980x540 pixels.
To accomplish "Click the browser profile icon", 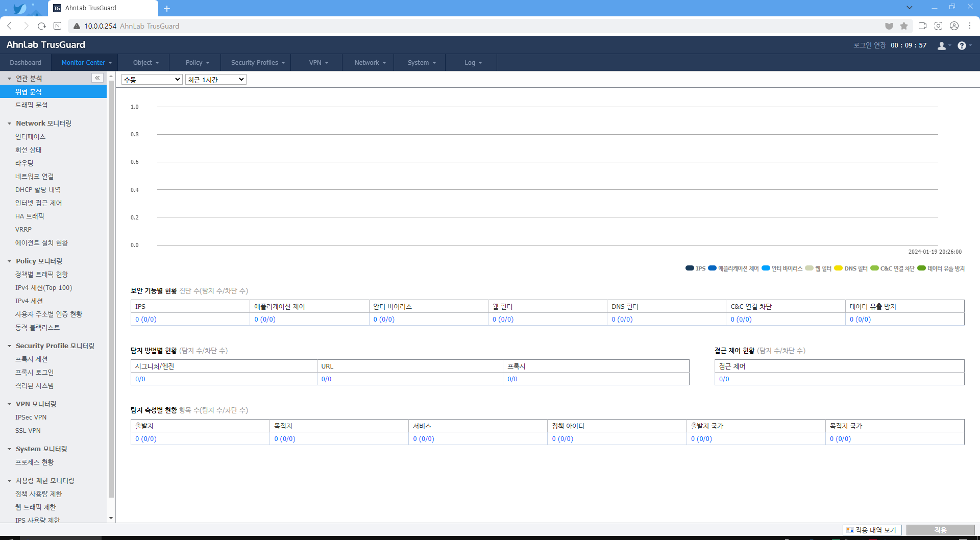I will click(954, 26).
